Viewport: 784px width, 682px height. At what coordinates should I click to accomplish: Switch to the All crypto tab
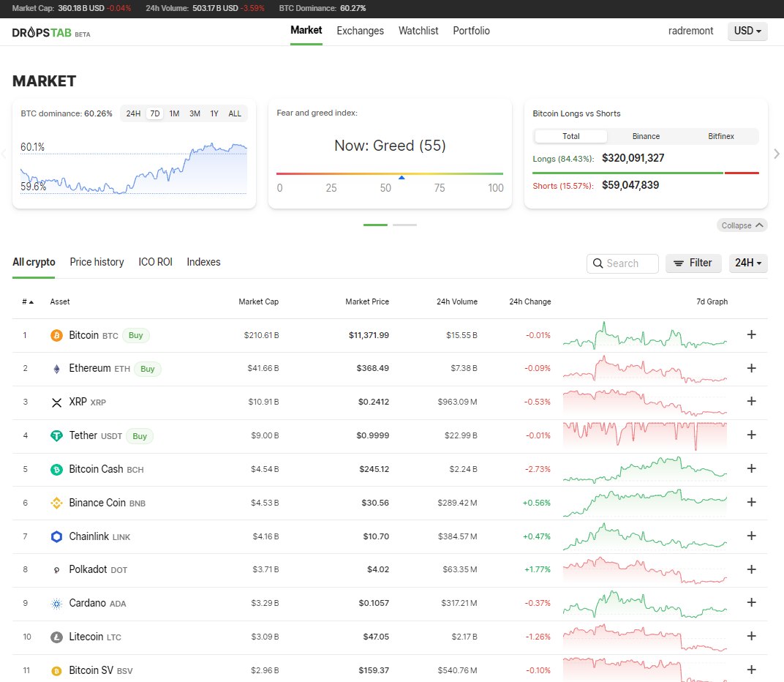[x=34, y=262]
